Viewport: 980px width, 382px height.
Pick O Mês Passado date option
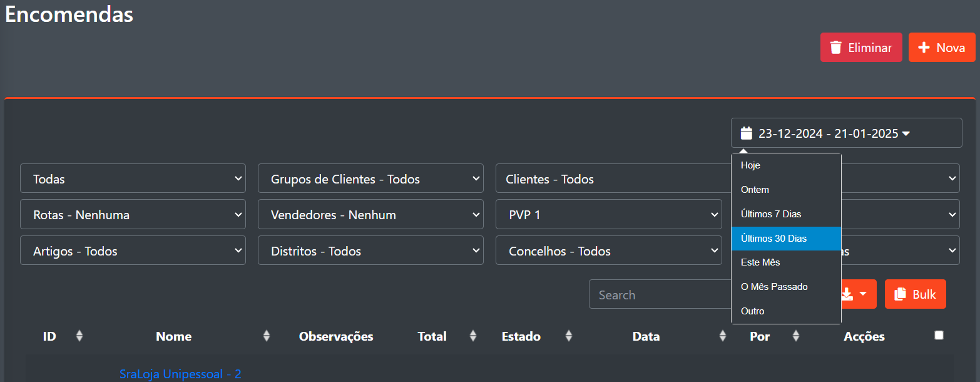[774, 287]
